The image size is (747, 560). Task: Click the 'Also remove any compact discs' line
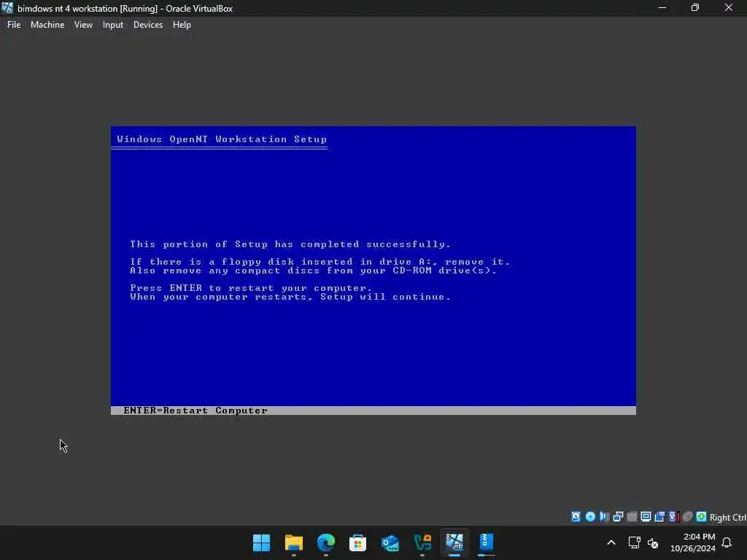[x=314, y=271]
